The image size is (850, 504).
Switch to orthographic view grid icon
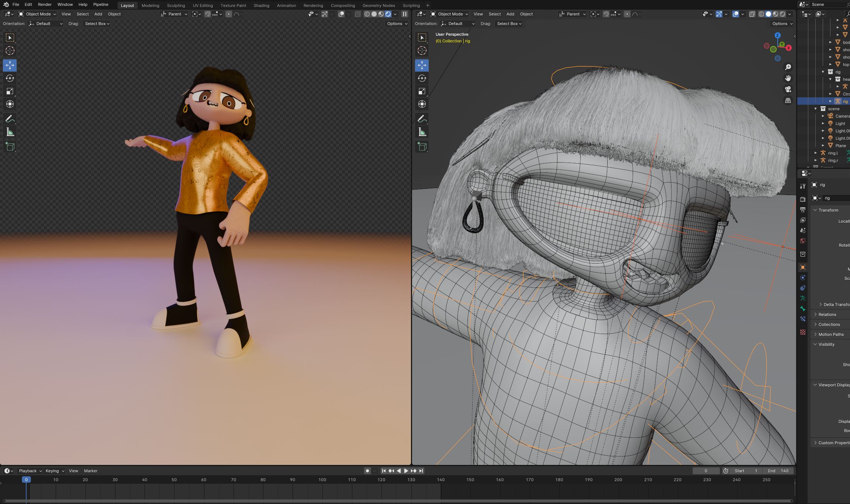(788, 100)
